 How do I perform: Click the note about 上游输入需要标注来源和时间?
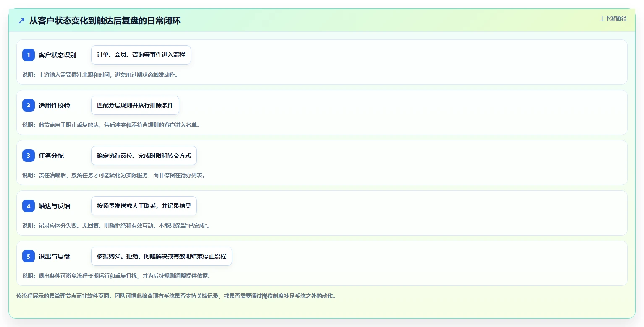point(100,75)
